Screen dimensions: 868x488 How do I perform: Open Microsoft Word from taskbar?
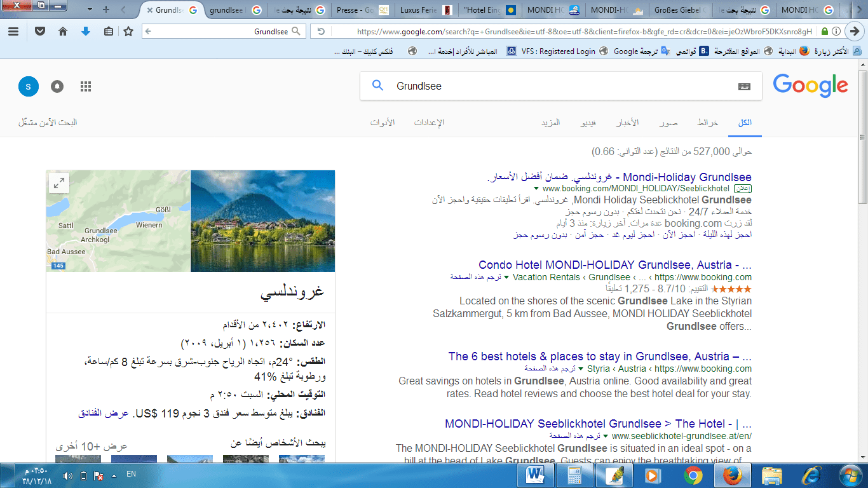click(x=535, y=475)
